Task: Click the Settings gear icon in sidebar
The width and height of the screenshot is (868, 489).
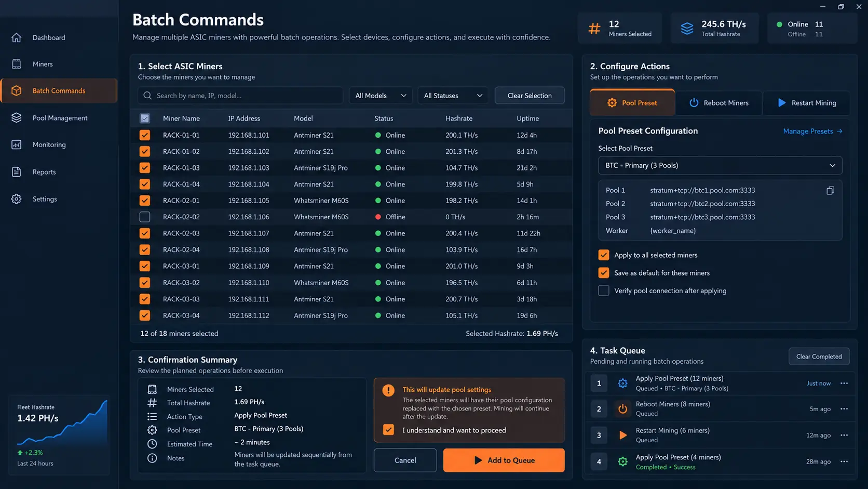Action: (17, 199)
